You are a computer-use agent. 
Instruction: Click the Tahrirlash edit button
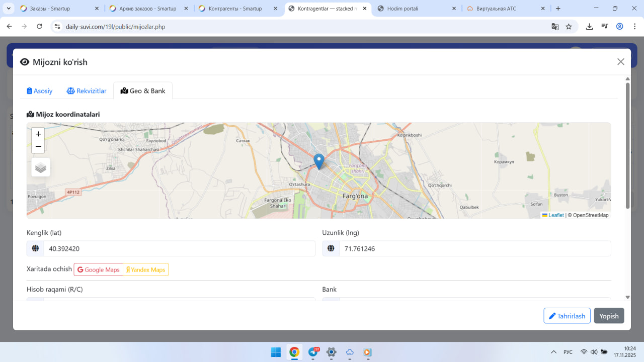(567, 316)
